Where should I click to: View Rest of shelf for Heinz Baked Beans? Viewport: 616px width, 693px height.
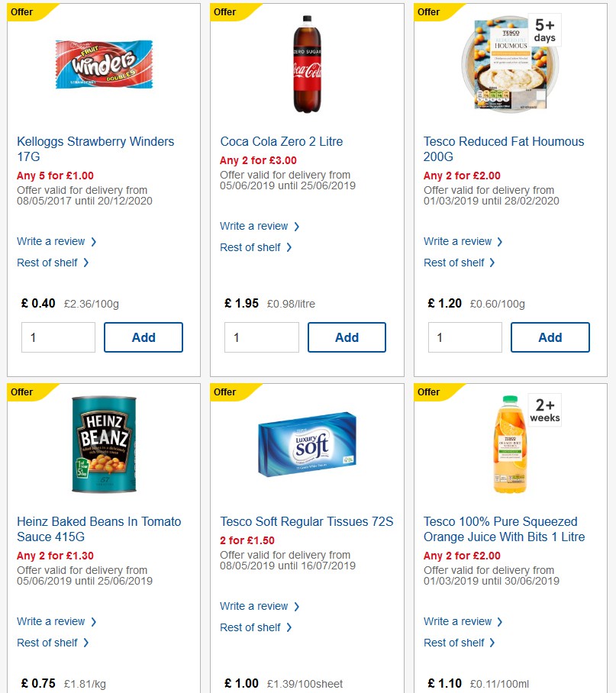pyautogui.click(x=49, y=643)
